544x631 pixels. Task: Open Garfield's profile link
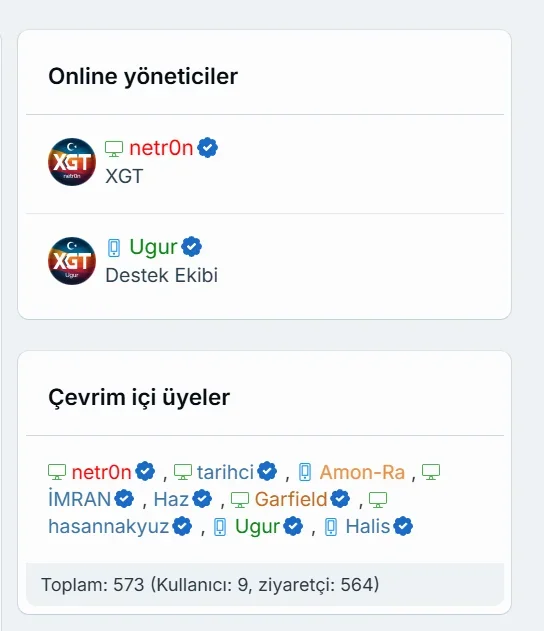coord(291,499)
